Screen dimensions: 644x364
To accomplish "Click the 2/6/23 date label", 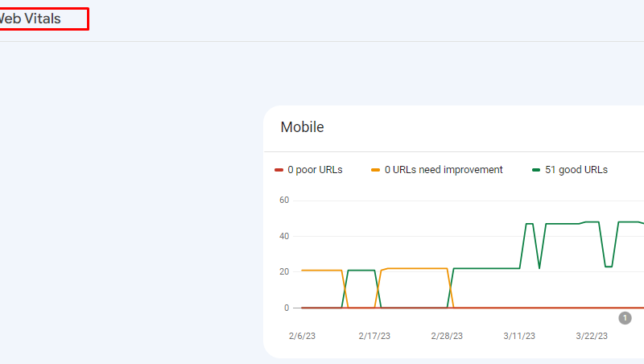I will click(x=302, y=335).
